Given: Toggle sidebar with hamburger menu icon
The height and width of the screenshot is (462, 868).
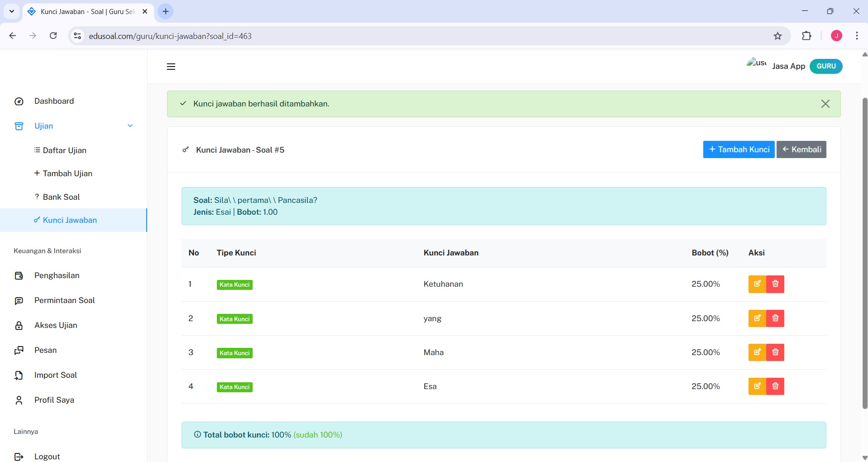Looking at the screenshot, I should pyautogui.click(x=171, y=67).
